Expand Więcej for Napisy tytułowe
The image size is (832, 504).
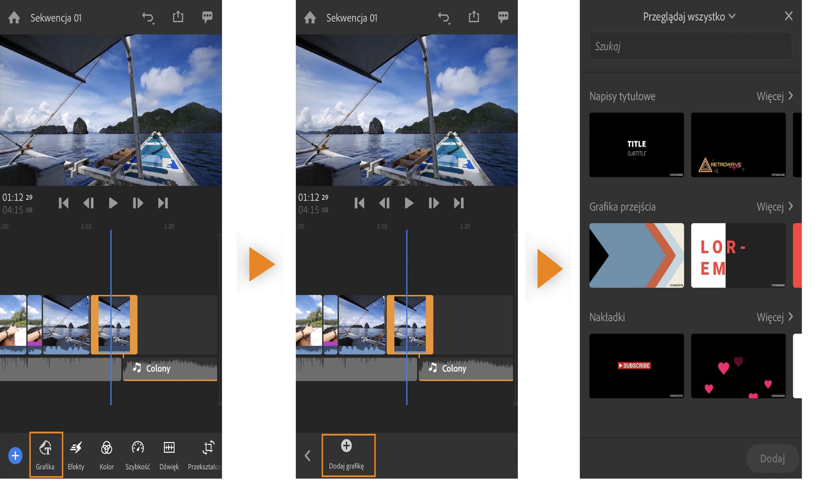tap(774, 96)
